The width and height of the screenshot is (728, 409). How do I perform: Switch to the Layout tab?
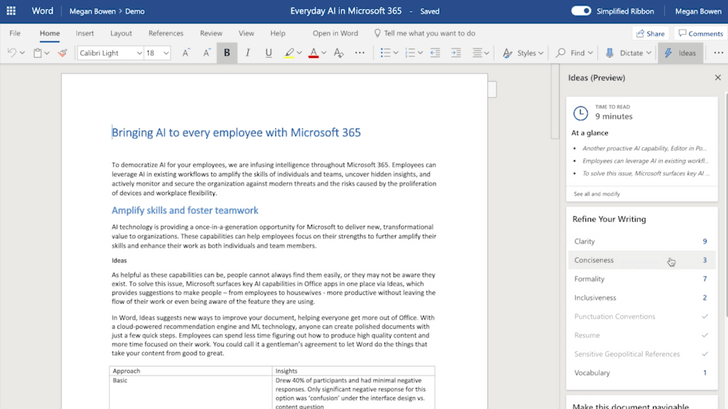tap(121, 33)
